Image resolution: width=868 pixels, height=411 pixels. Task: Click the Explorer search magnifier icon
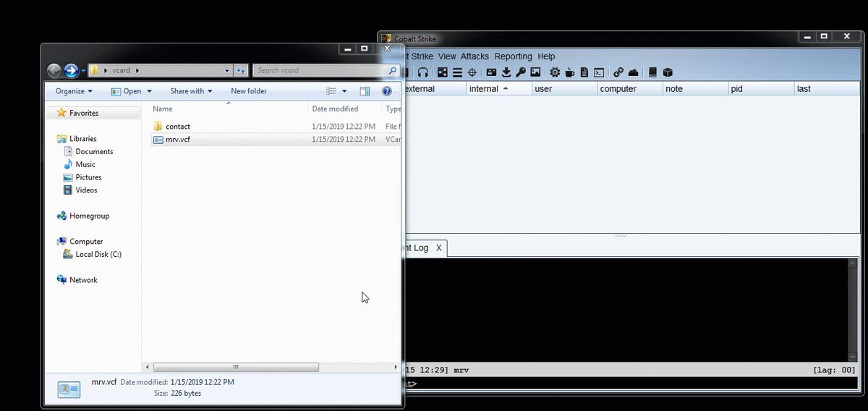392,70
